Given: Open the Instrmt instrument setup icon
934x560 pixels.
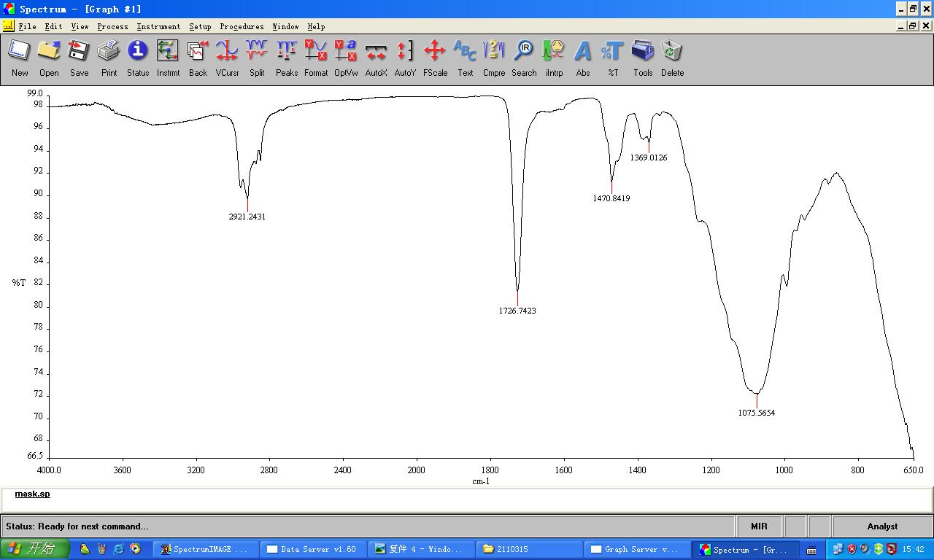Looking at the screenshot, I should (x=168, y=58).
